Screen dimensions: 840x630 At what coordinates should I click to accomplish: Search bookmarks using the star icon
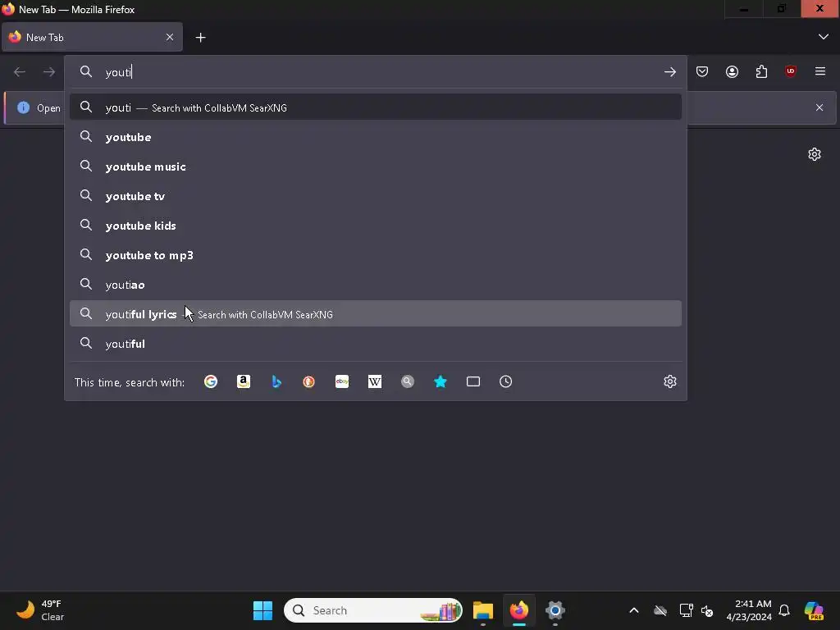pos(441,381)
